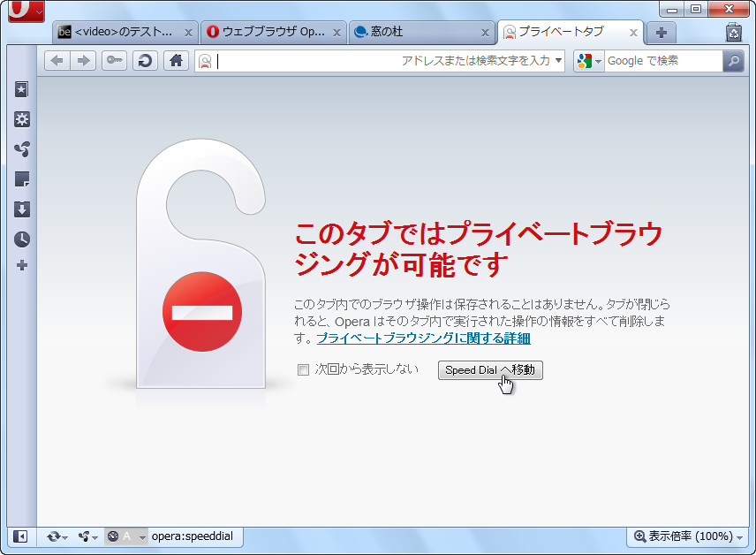The width and height of the screenshot is (756, 555).
Task: Open the Bookmarks panel star icon
Action: click(22, 90)
